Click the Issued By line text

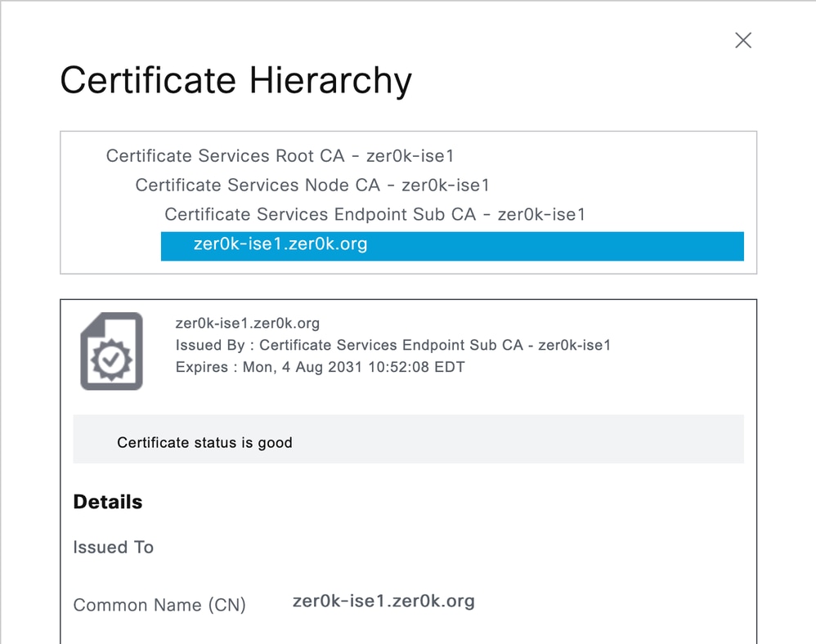393,345
